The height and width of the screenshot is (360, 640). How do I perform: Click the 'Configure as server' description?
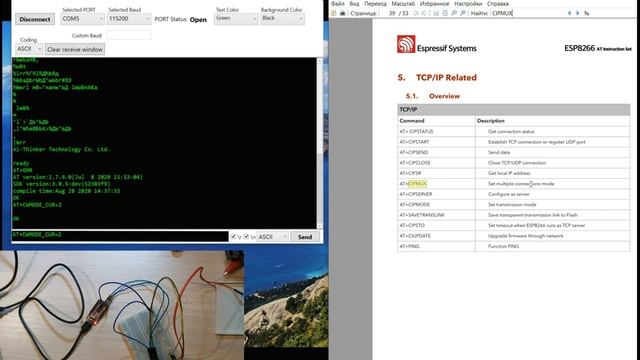pyautogui.click(x=508, y=194)
